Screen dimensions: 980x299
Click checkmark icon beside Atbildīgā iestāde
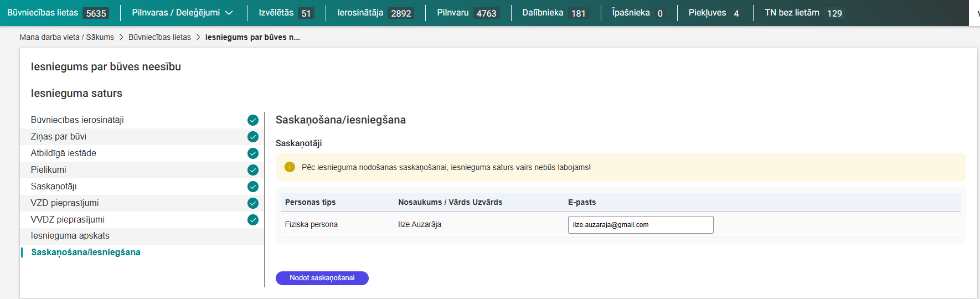pos(253,153)
